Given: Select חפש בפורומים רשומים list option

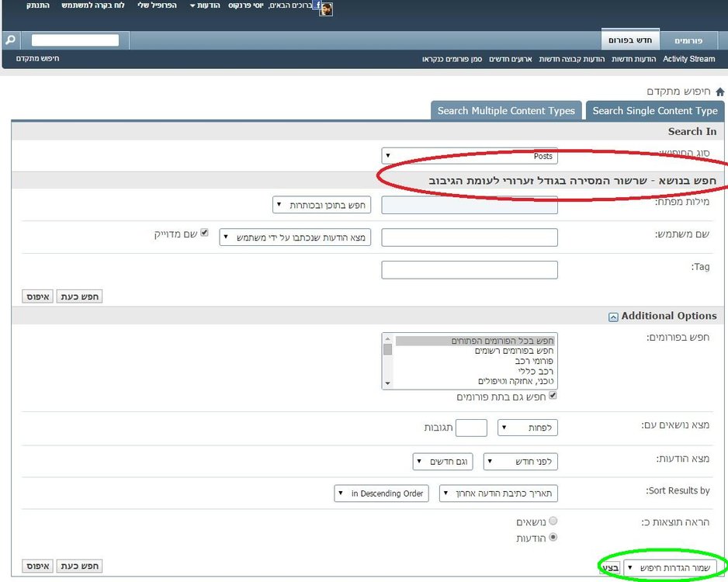Looking at the screenshot, I should [x=474, y=351].
